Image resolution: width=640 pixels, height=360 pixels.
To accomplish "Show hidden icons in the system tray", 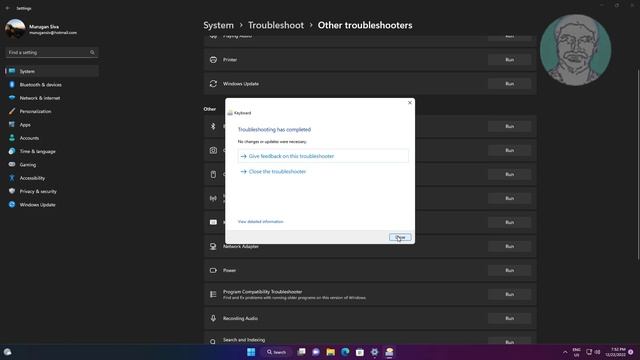I will coord(565,352).
